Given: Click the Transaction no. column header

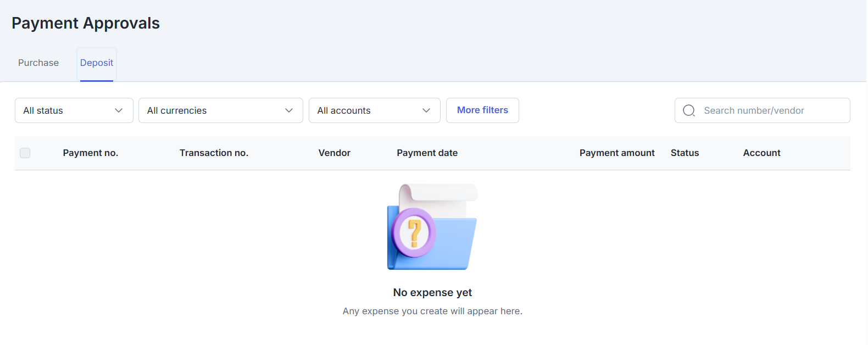Looking at the screenshot, I should click(x=214, y=153).
